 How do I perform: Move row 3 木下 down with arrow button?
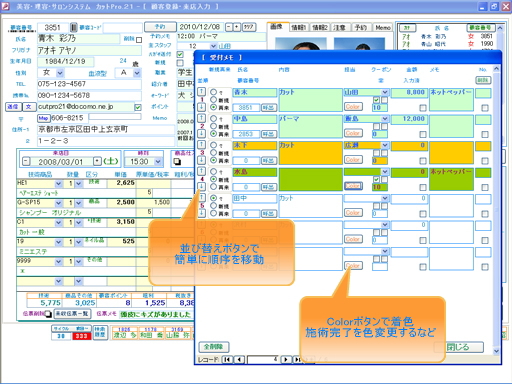202,160
